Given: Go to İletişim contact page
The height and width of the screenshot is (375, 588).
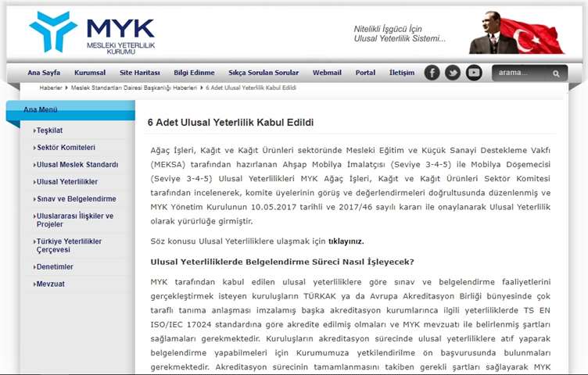Looking at the screenshot, I should pos(402,73).
